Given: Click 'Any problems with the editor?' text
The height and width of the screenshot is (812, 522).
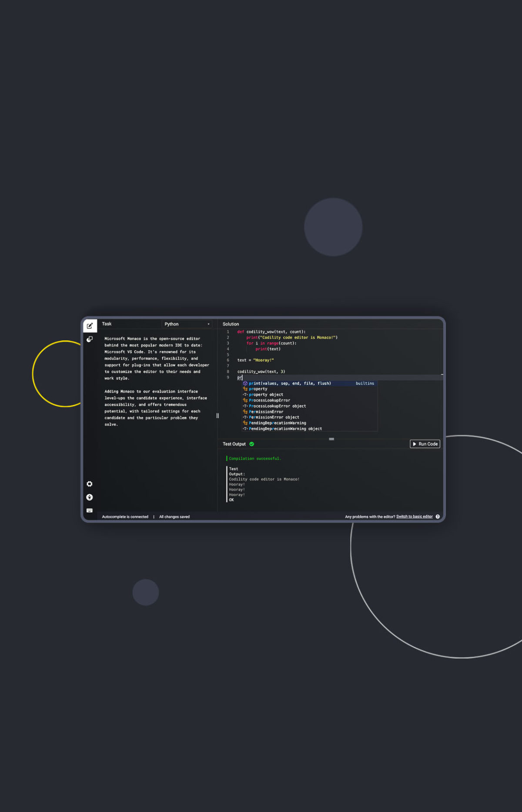Looking at the screenshot, I should (x=370, y=517).
